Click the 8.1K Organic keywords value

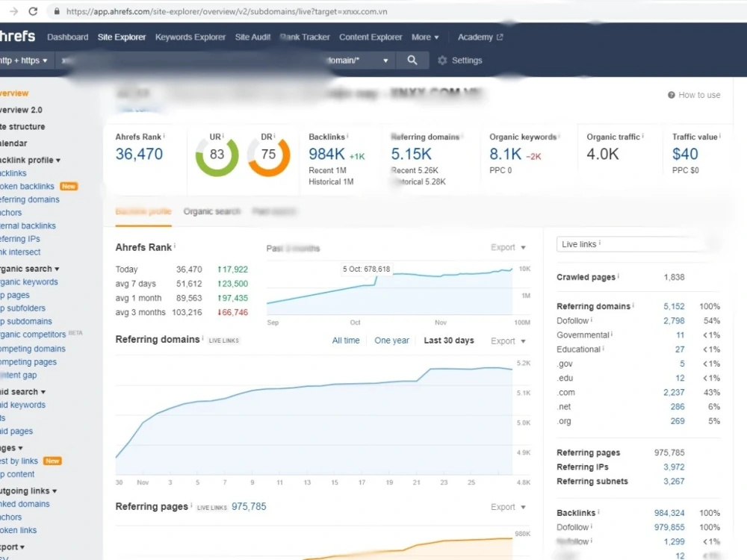[506, 155]
